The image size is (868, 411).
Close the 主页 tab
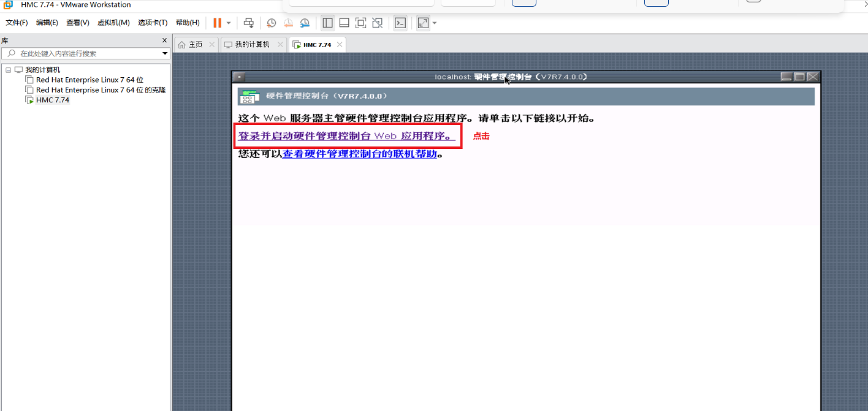point(212,45)
